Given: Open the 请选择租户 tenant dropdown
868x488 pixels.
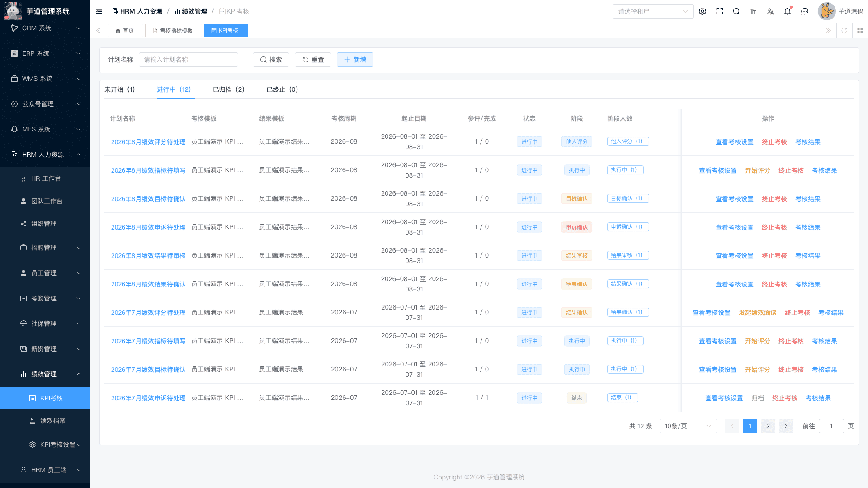Looking at the screenshot, I should [653, 11].
